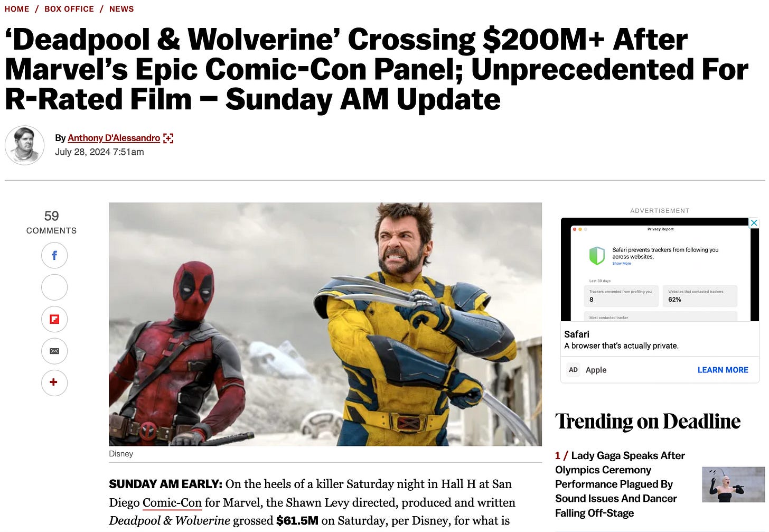The image size is (769, 532).
Task: Click Show More in the Safari privacy ad
Action: click(x=622, y=263)
